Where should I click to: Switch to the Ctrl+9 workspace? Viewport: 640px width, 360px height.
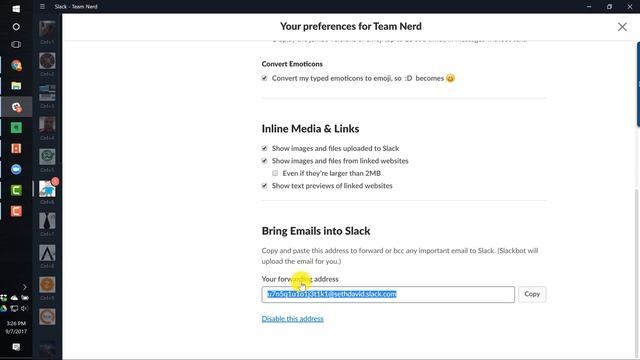tap(47, 284)
